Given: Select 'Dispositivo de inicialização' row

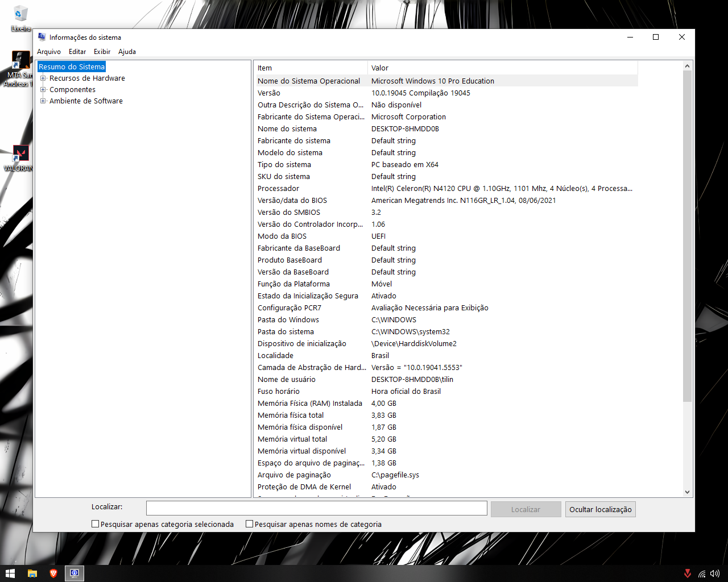Looking at the screenshot, I should click(x=446, y=344).
